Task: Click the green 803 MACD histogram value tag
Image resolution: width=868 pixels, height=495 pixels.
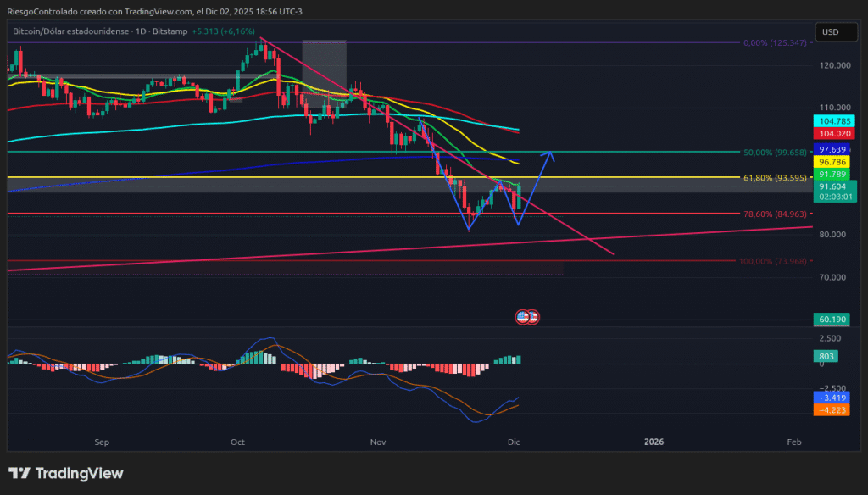Action: pyautogui.click(x=827, y=357)
